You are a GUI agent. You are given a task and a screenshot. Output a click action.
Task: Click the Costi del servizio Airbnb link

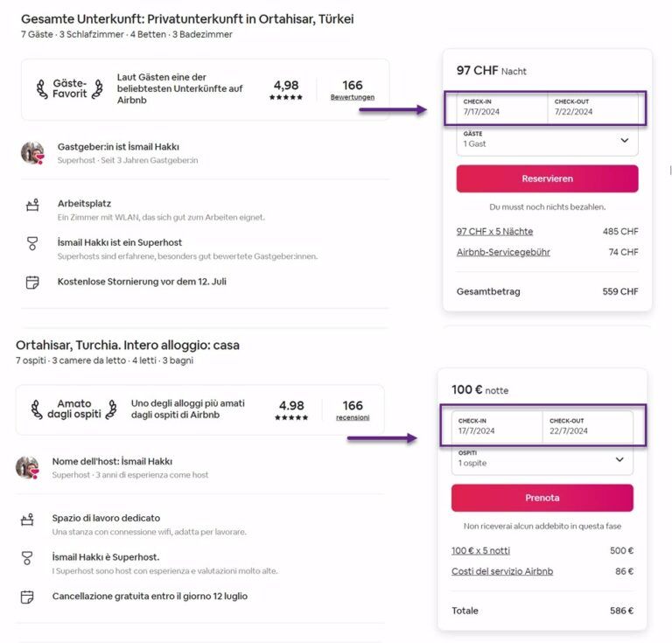[502, 571]
